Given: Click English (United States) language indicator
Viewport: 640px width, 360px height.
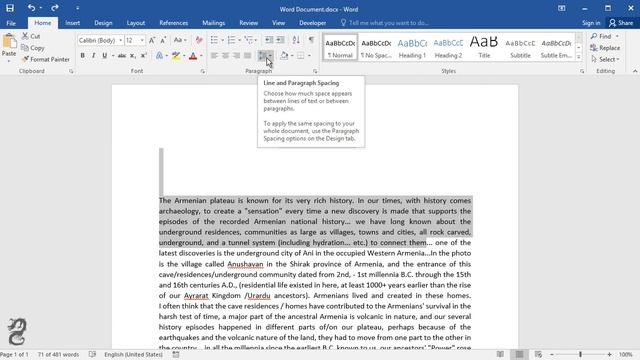Looking at the screenshot, I should coord(133,354).
